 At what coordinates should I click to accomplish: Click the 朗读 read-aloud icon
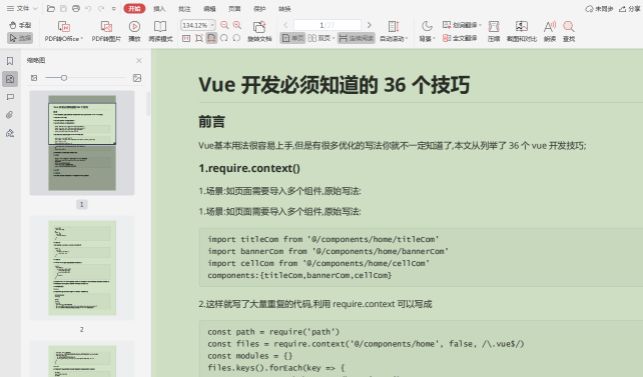pos(550,27)
